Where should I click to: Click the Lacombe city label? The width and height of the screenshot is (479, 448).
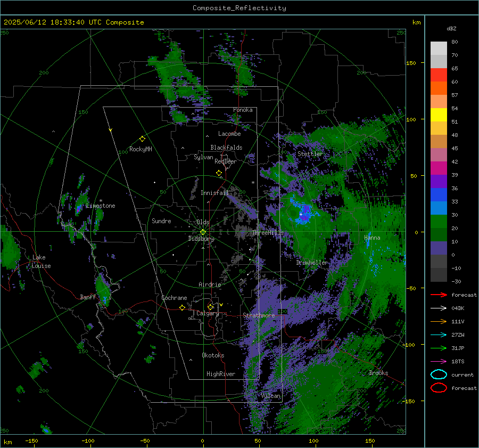[x=229, y=134]
